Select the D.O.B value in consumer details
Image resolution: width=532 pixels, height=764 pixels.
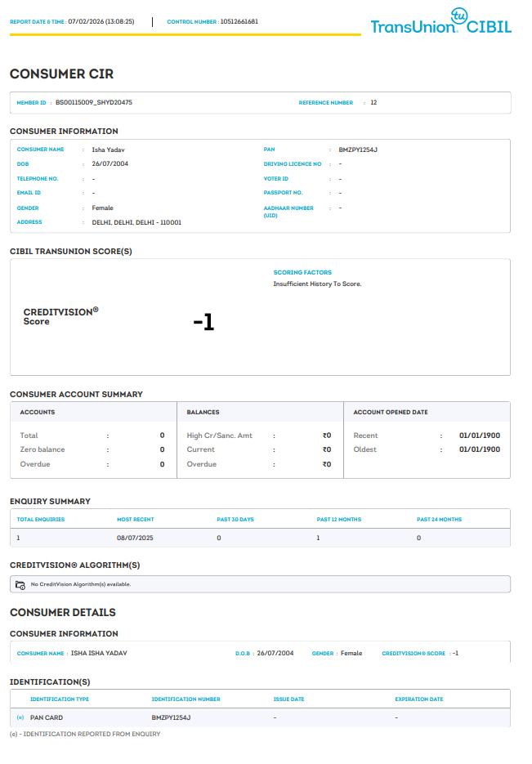pos(275,654)
